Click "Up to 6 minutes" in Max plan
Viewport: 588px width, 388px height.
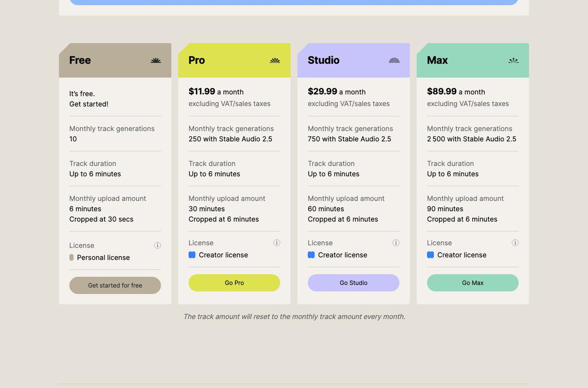[453, 174]
